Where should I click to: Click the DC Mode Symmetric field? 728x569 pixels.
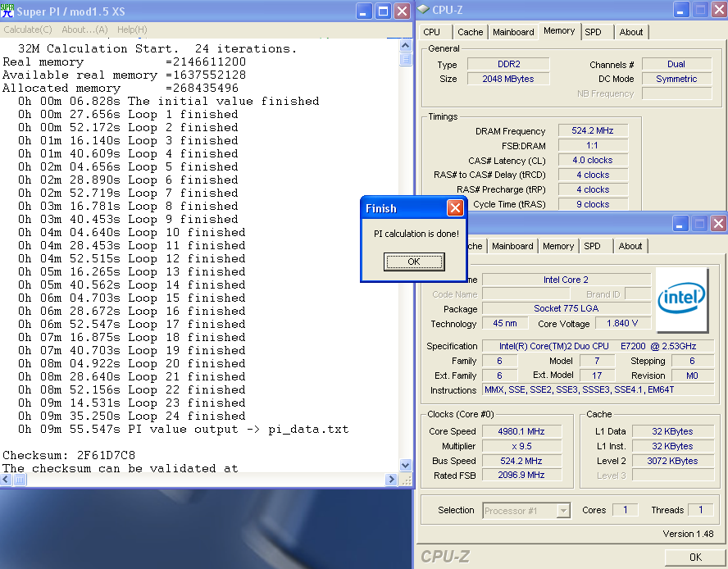click(x=676, y=79)
